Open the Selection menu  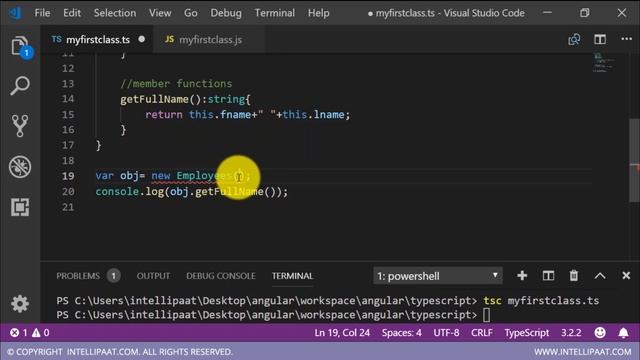pos(115,13)
